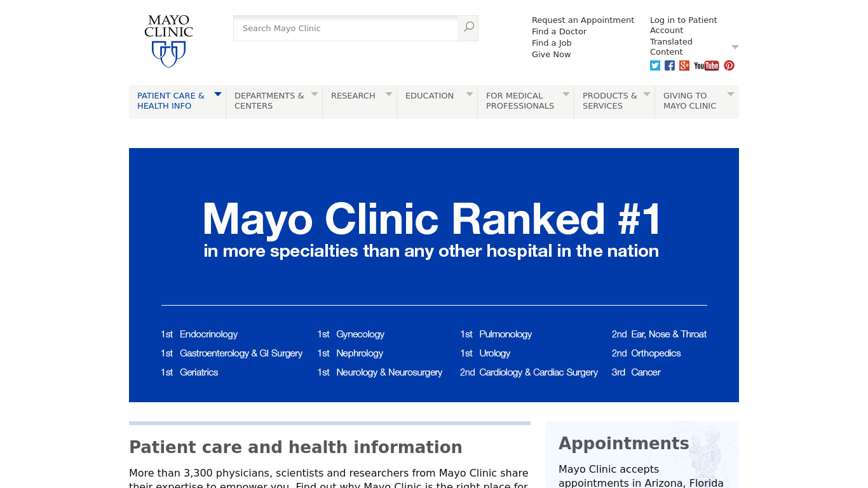
Task: Expand Departments & Centers arrow
Action: tap(315, 94)
